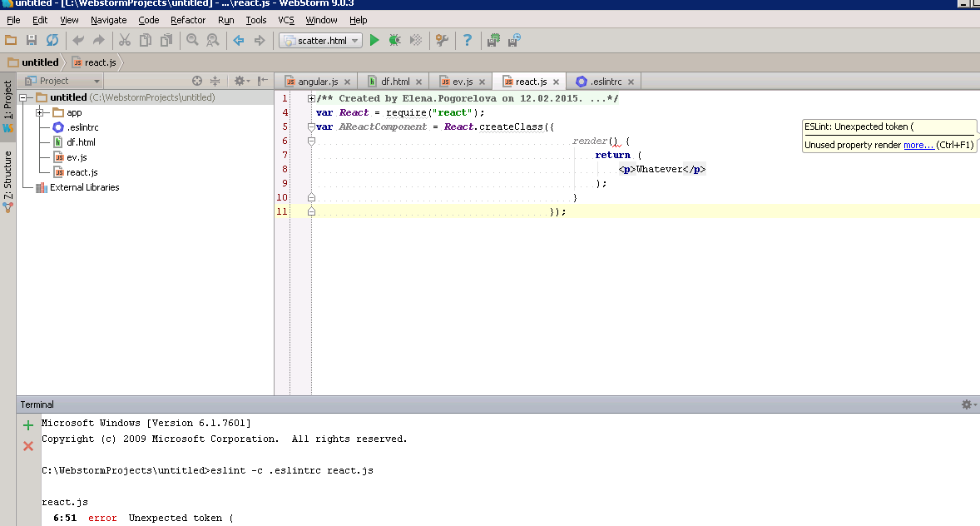
Task: Click the Paste toolbar icon
Action: pyautogui.click(x=166, y=41)
